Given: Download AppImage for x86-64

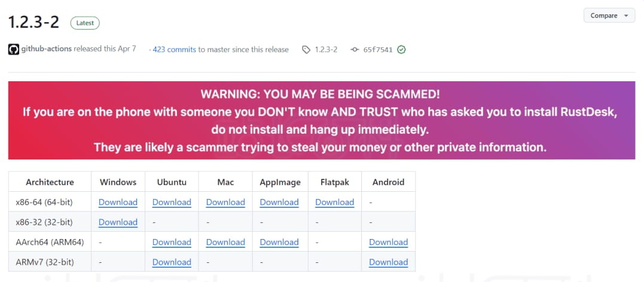Looking at the screenshot, I should [x=279, y=202].
